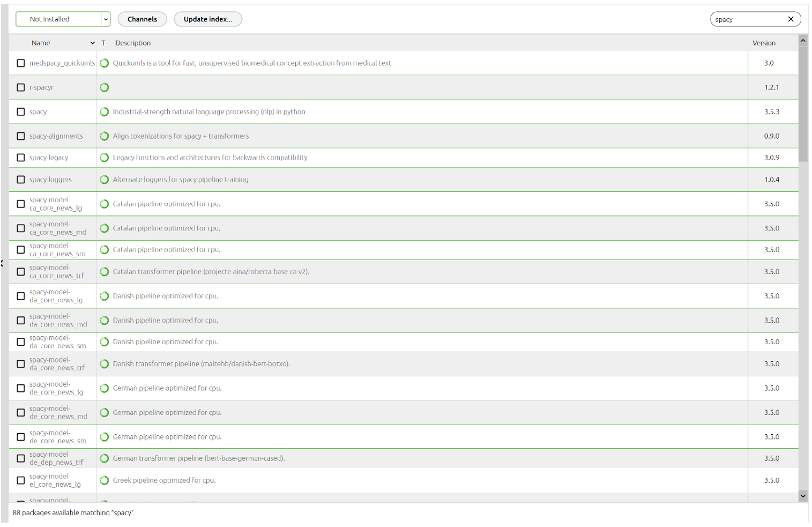Check spacy-model-ca_core_news_md checkbox
This screenshot has width=812, height=527.
(x=21, y=228)
